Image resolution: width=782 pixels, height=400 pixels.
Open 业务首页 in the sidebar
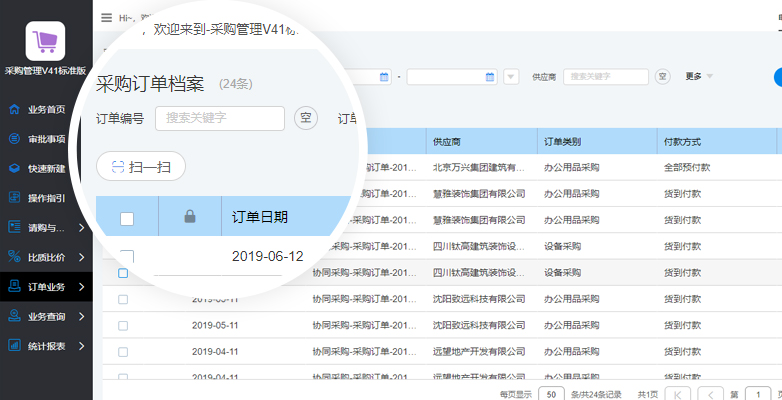[x=46, y=109]
